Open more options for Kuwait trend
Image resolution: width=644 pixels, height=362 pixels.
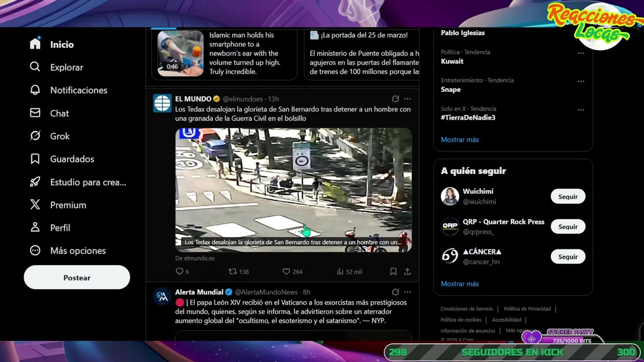pyautogui.click(x=581, y=53)
